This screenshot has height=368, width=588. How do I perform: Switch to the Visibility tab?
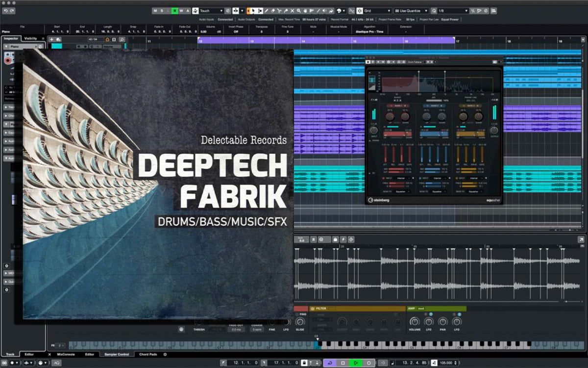[30, 38]
